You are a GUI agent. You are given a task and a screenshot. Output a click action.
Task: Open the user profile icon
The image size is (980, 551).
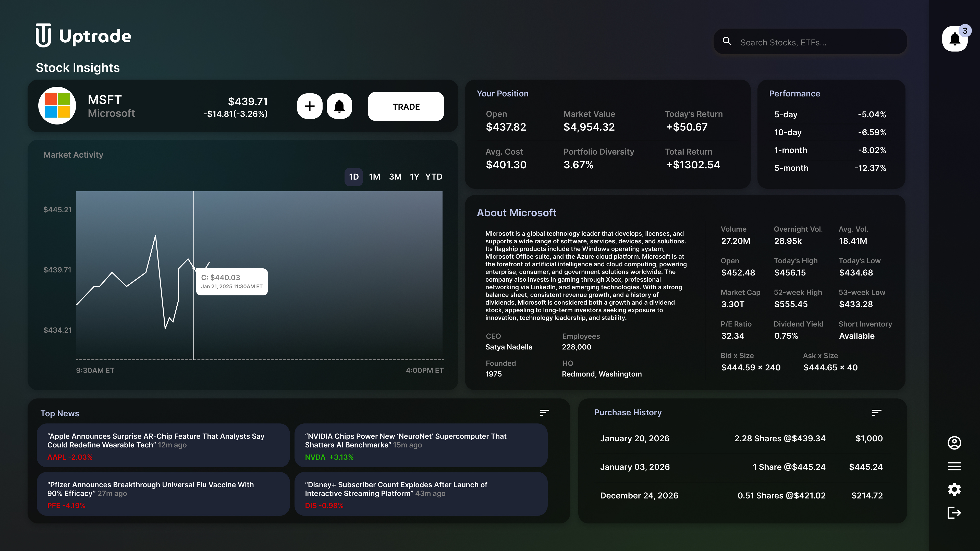click(x=954, y=443)
